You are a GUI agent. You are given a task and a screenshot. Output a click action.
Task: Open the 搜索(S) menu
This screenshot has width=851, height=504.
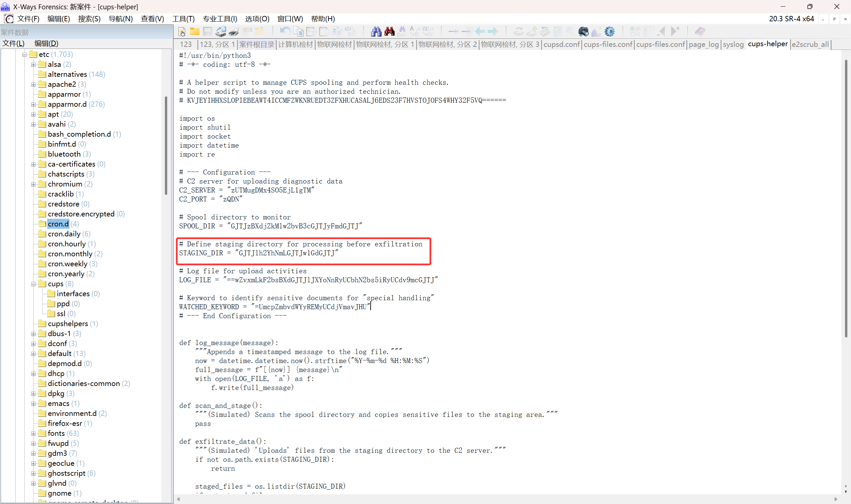click(x=89, y=19)
